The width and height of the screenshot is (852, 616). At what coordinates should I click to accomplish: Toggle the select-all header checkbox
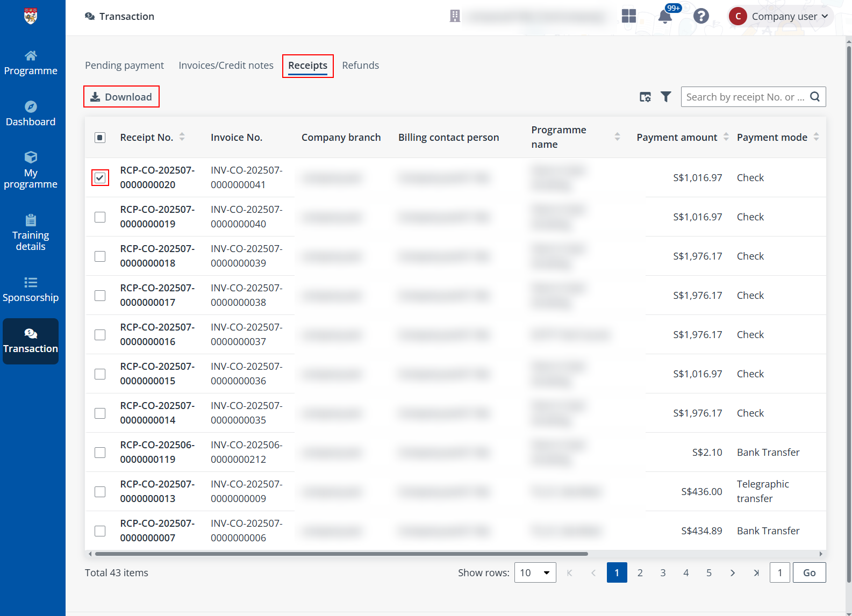tap(100, 138)
